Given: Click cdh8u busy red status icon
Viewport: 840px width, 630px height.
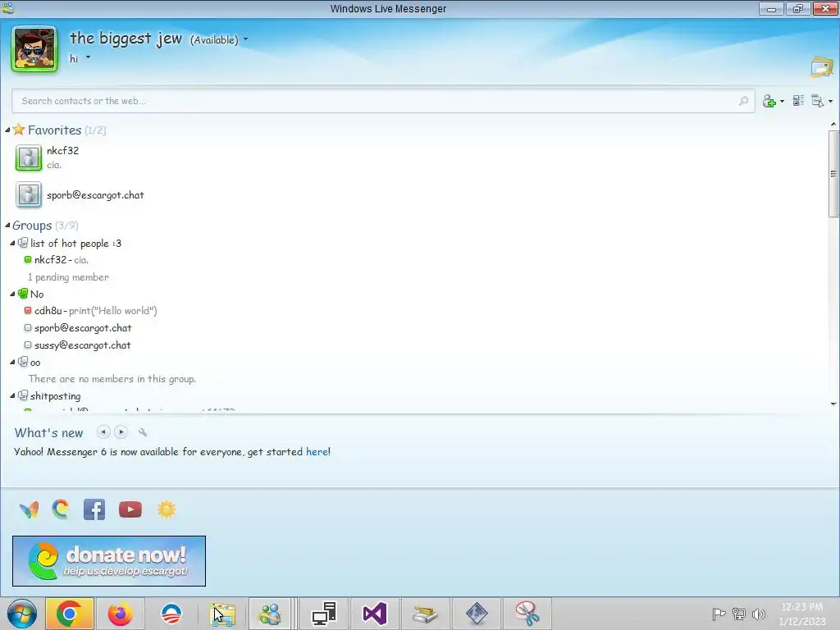Looking at the screenshot, I should [28, 310].
